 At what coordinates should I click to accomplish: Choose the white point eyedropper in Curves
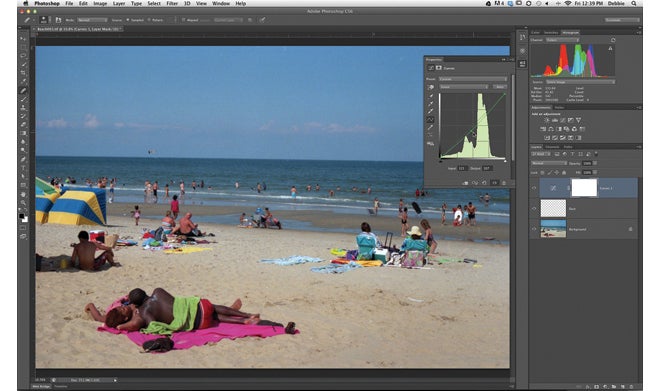pos(430,111)
